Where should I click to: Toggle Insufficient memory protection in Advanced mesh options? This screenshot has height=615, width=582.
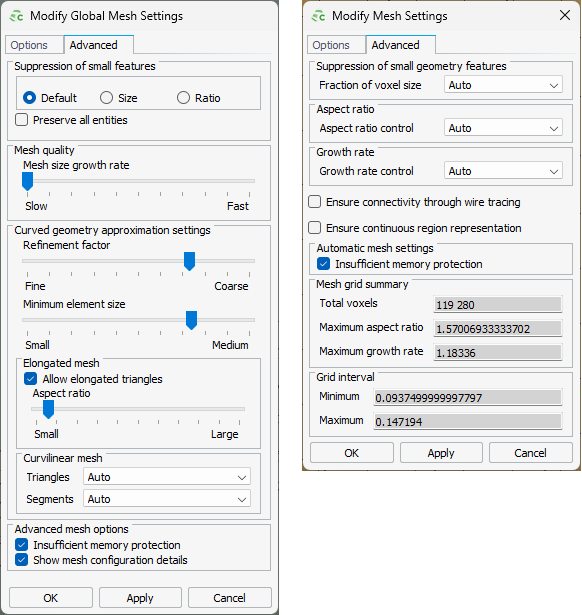coord(22,545)
